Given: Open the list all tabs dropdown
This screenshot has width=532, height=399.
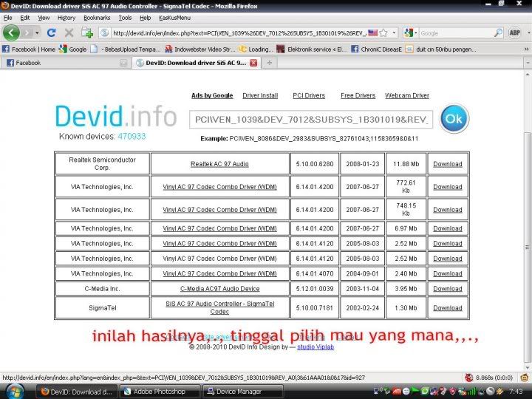Looking at the screenshot, I should pyautogui.click(x=528, y=63).
